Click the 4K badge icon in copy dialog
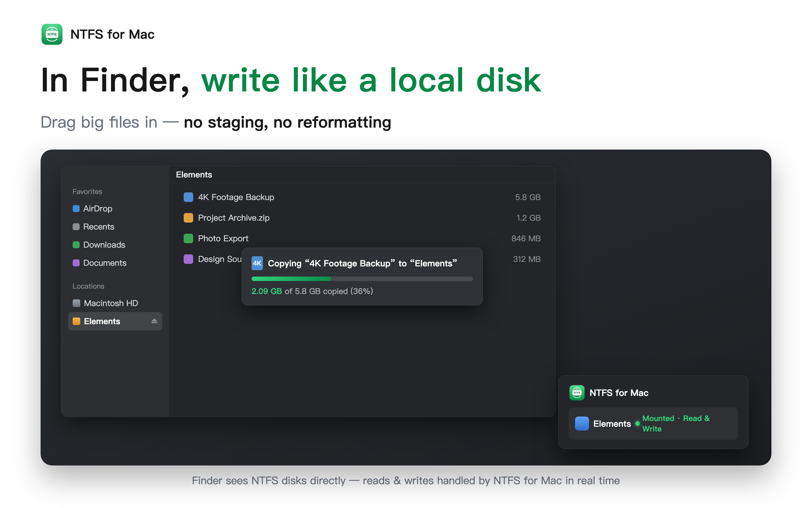Viewport: 812px width, 508px height. pos(257,264)
